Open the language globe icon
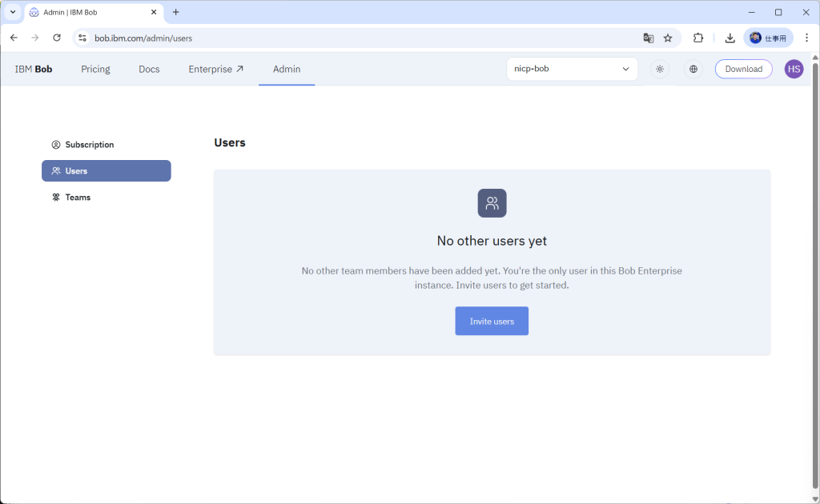 [x=693, y=69]
